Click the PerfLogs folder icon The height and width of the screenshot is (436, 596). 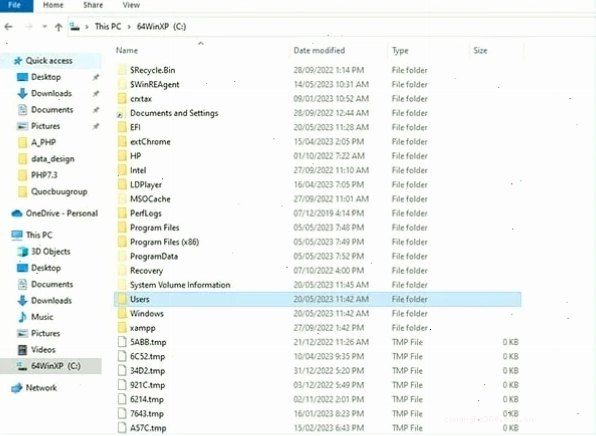pos(122,213)
